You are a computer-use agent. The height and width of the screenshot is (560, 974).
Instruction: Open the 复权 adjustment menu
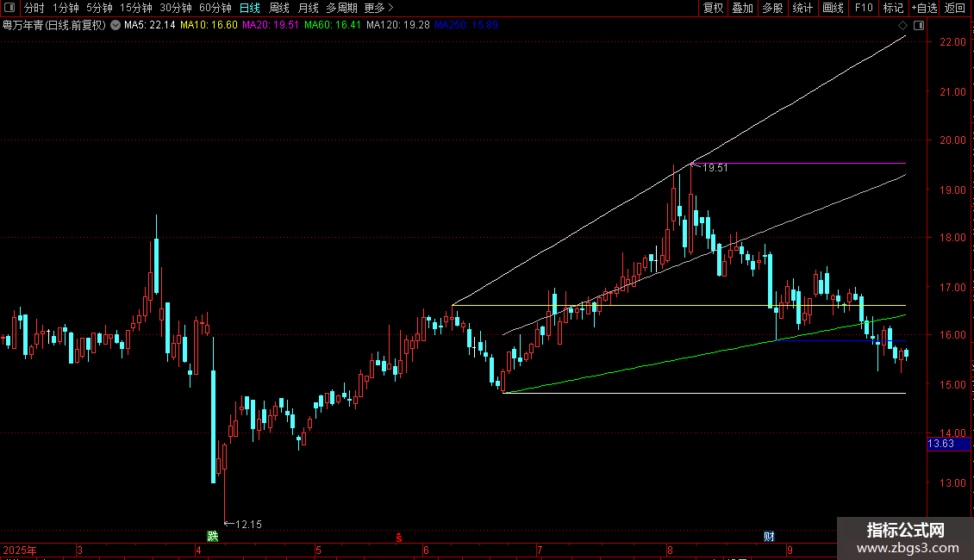[x=713, y=8]
